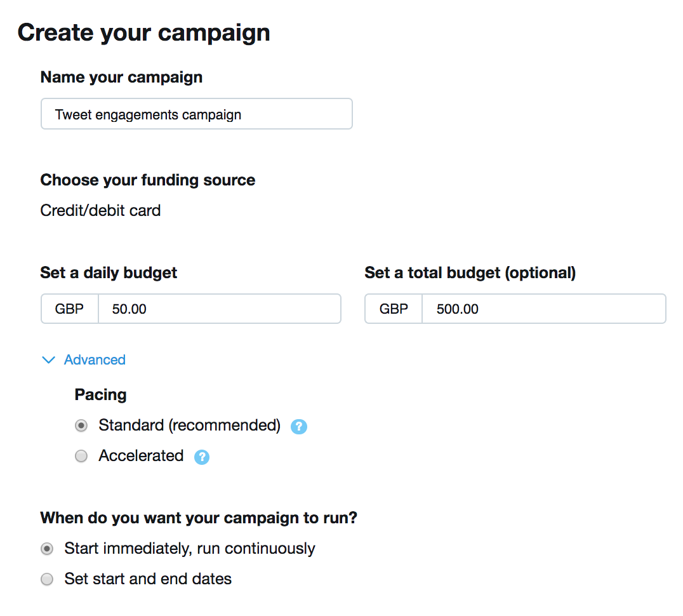Click the Accelerated label text
Image resolution: width=683 pixels, height=616 pixels.
pyautogui.click(x=141, y=456)
